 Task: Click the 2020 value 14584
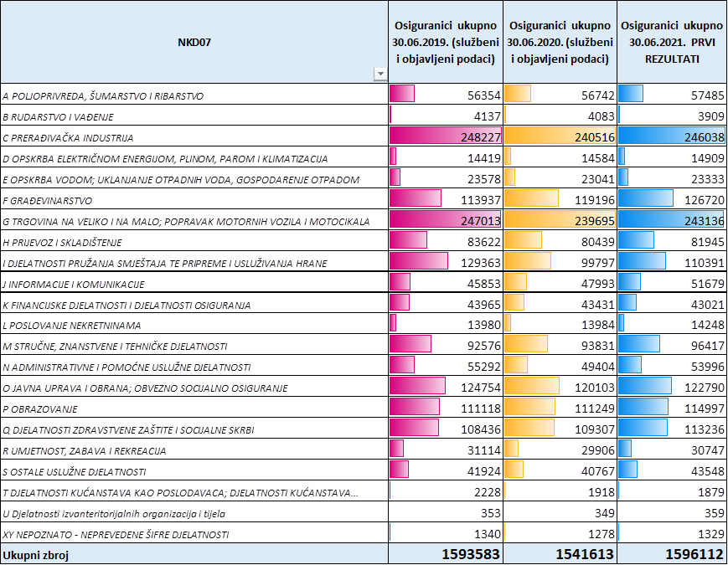click(x=598, y=158)
